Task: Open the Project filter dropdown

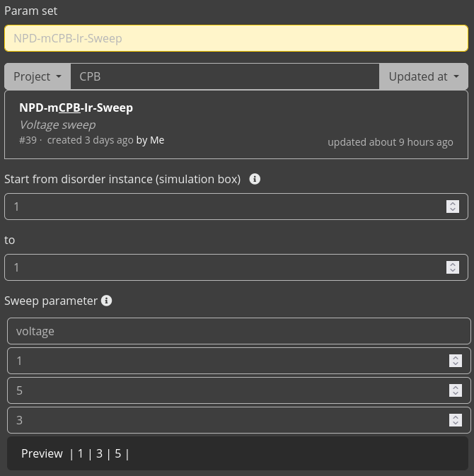Action: tap(37, 76)
